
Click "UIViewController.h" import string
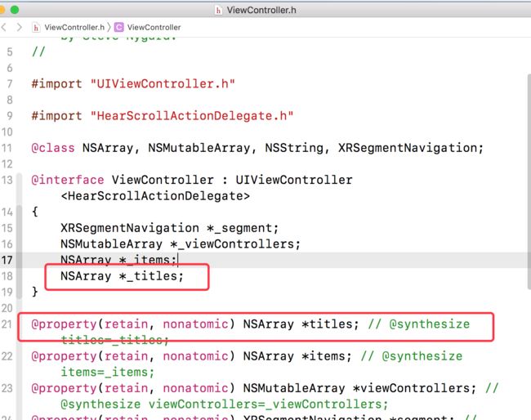click(163, 83)
